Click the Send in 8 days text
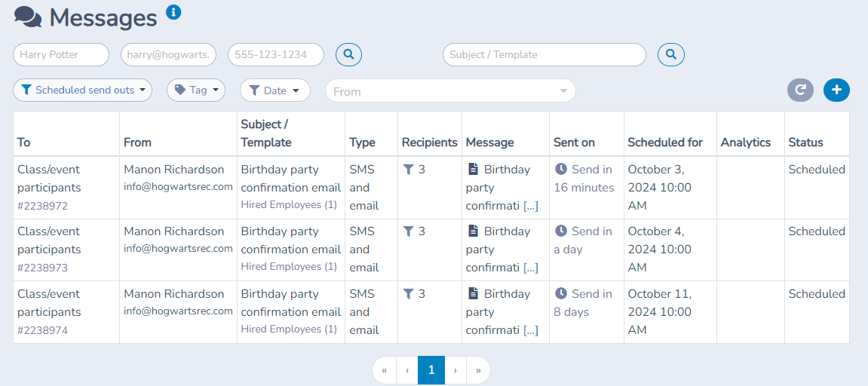The height and width of the screenshot is (386, 868). click(583, 303)
